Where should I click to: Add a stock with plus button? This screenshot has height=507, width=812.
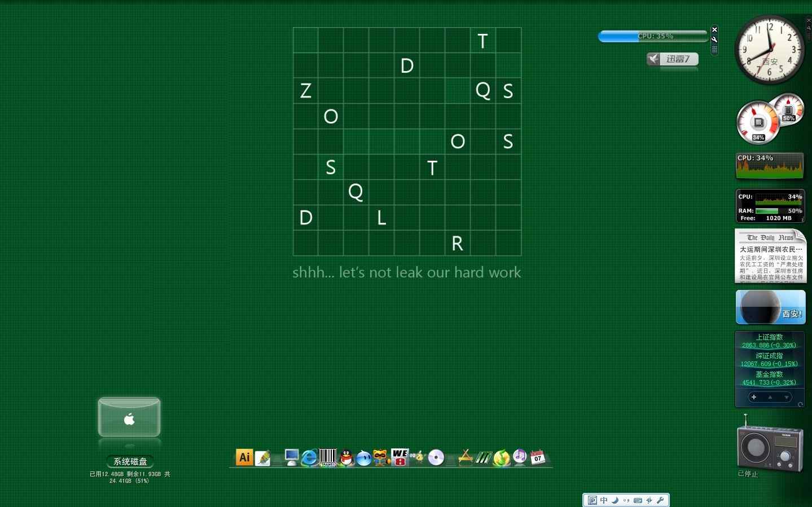754,398
